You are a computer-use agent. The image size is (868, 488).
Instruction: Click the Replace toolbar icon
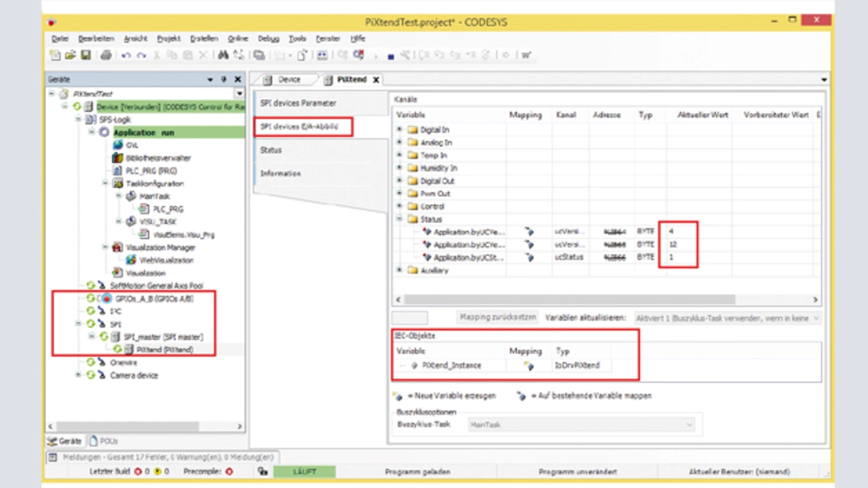(x=239, y=56)
